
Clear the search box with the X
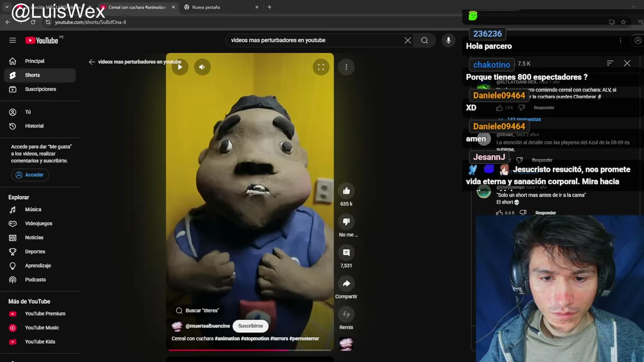[x=408, y=40]
